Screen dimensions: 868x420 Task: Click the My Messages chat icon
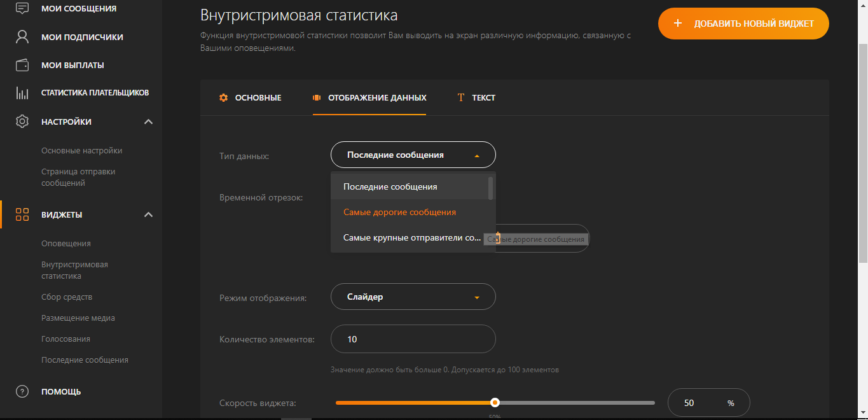click(22, 8)
